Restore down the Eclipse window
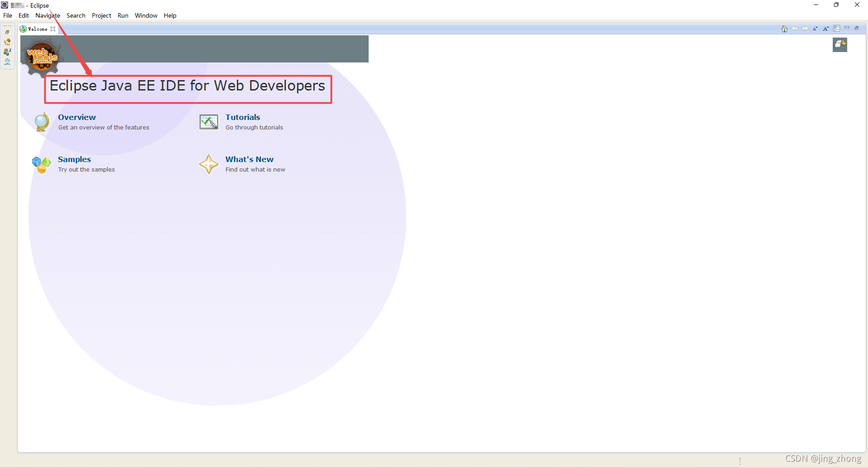 coord(836,5)
